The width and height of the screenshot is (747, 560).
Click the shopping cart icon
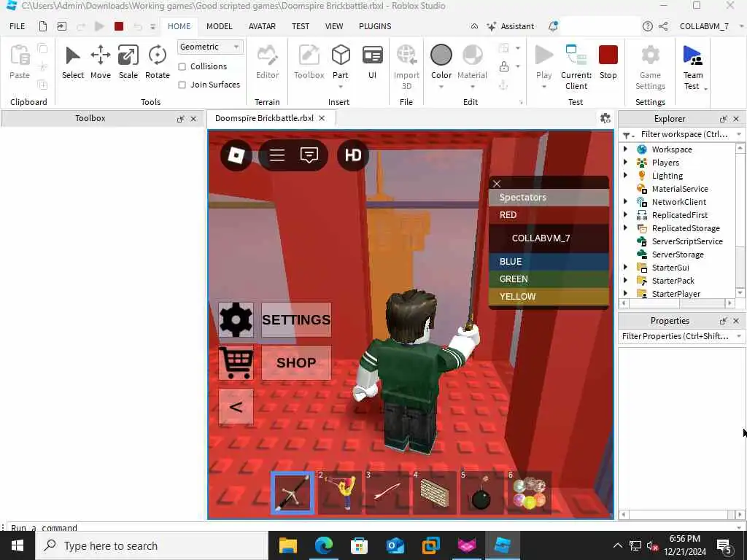click(236, 363)
